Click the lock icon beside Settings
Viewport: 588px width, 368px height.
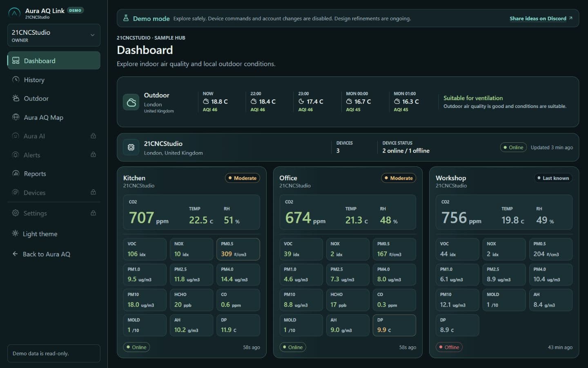tap(93, 213)
